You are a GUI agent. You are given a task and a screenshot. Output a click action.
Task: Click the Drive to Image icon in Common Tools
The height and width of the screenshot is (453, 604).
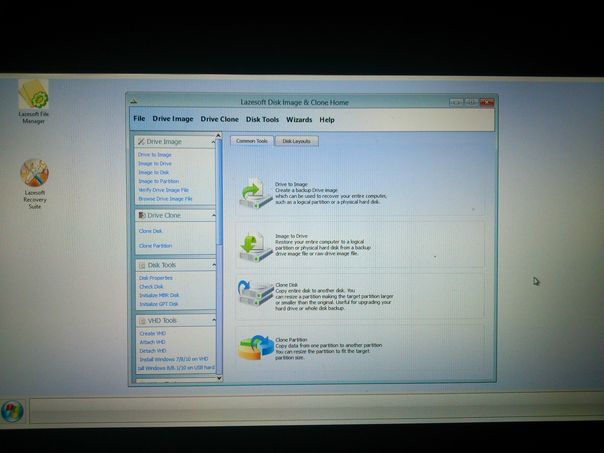(x=255, y=193)
